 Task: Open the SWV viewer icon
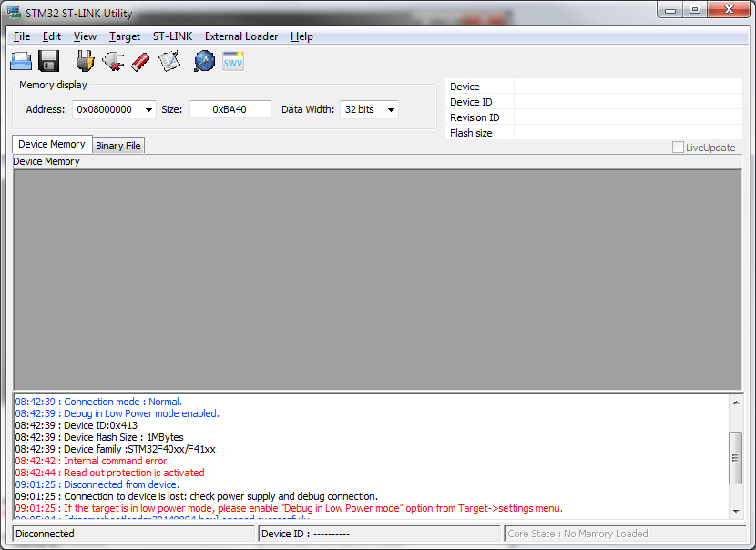(233, 61)
